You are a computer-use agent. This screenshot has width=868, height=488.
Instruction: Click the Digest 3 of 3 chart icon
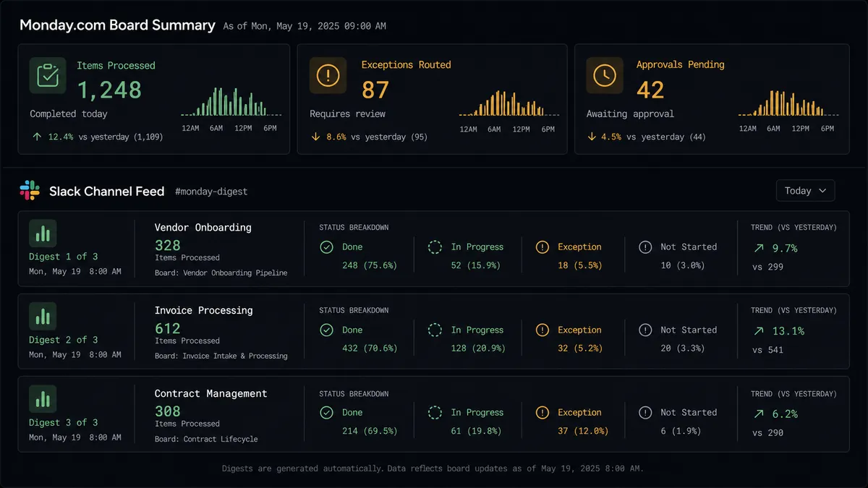43,399
